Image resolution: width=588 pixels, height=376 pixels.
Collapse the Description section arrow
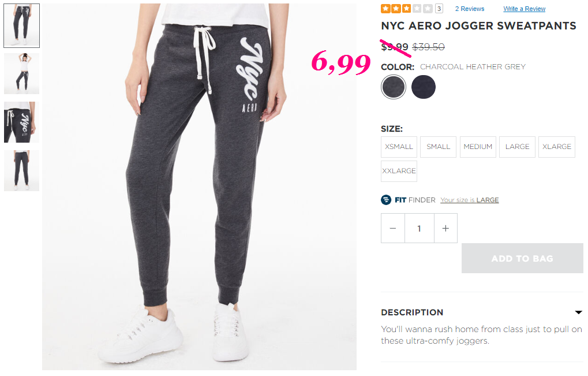(578, 312)
